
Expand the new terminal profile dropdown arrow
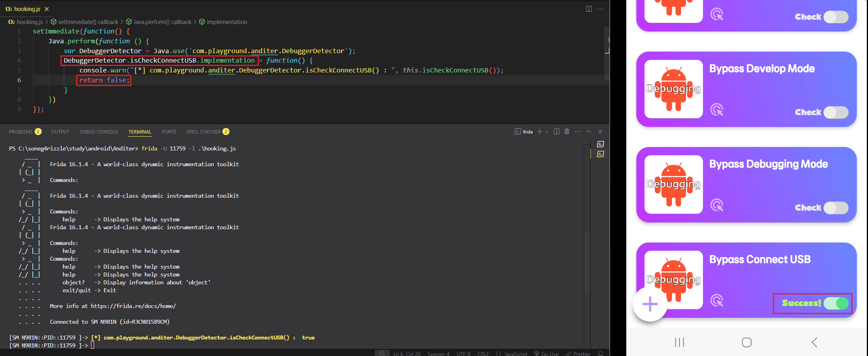(547, 132)
